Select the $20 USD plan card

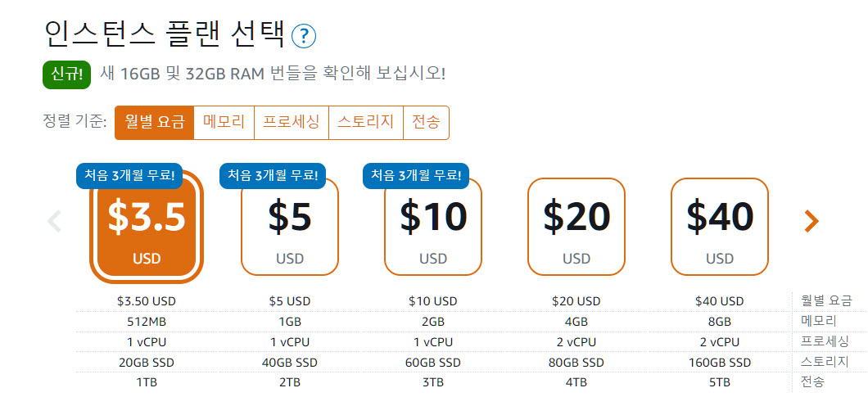[x=576, y=227]
